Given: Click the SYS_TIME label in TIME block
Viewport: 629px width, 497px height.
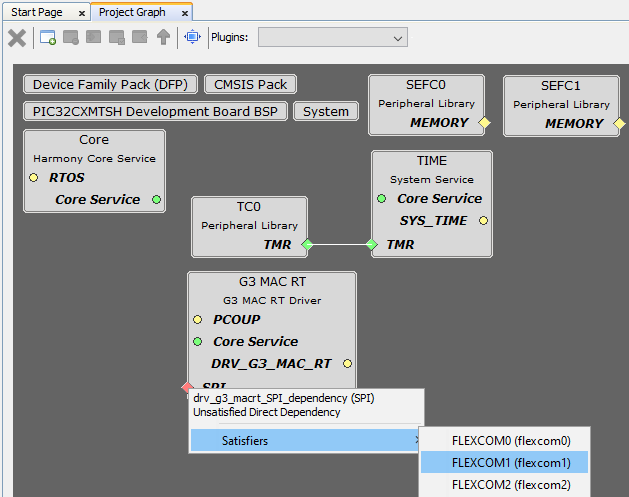Looking at the screenshot, I should point(433,221).
